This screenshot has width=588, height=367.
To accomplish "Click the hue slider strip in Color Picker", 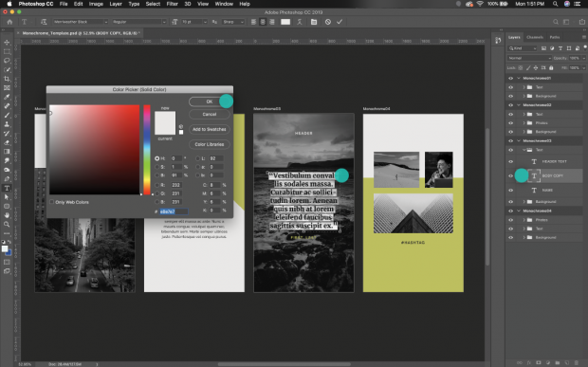I will pos(147,150).
